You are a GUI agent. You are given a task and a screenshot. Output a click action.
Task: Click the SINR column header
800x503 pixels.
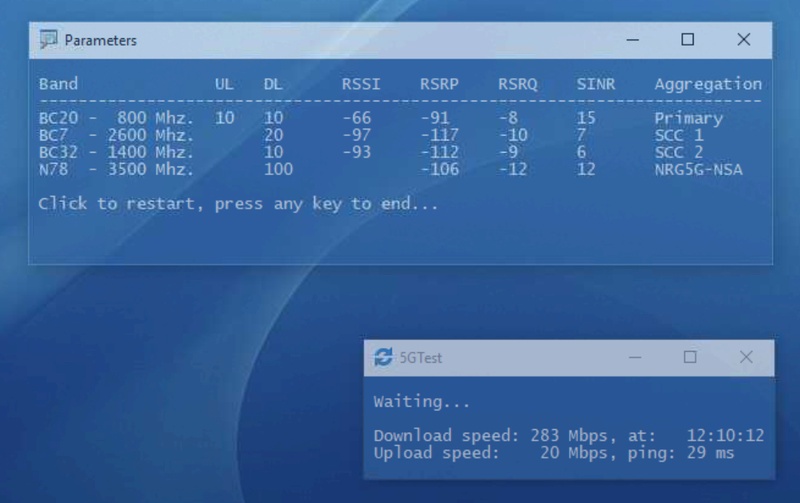point(596,84)
